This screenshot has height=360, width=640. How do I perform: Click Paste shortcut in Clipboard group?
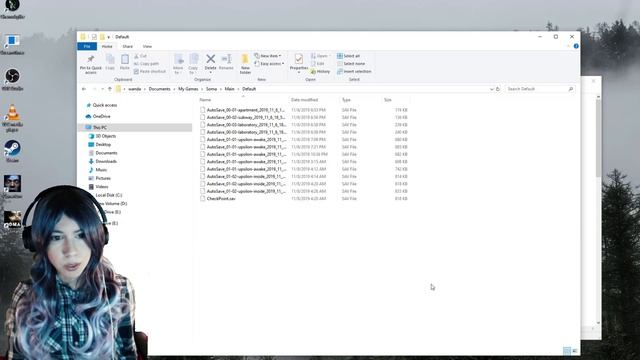150,71
